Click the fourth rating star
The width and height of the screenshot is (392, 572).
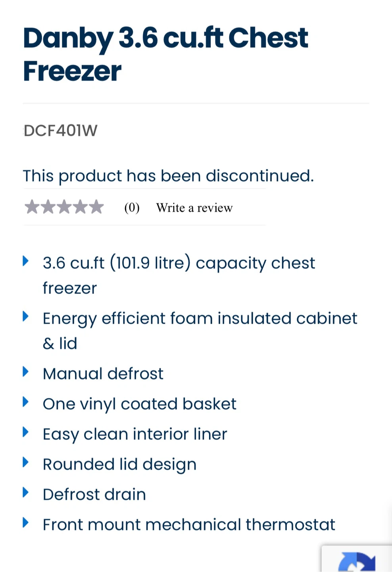point(80,207)
